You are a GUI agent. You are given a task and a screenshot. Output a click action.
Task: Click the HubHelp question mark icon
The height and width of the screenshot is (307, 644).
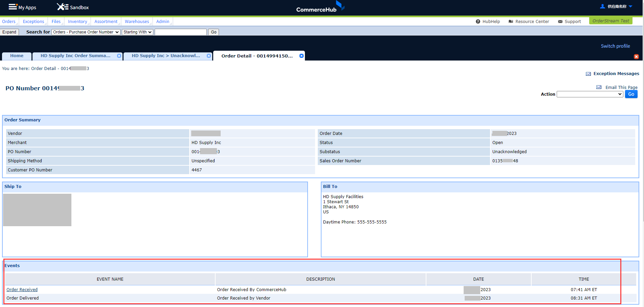[x=478, y=22]
